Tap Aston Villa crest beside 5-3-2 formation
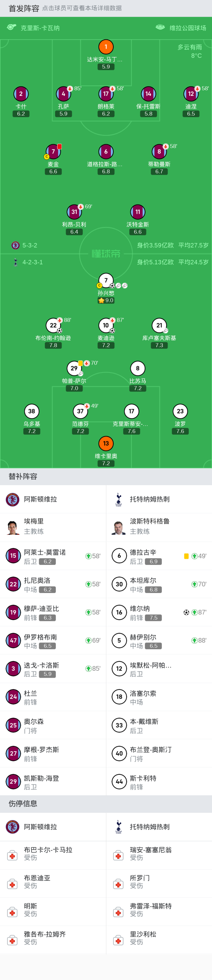 coord(15,246)
